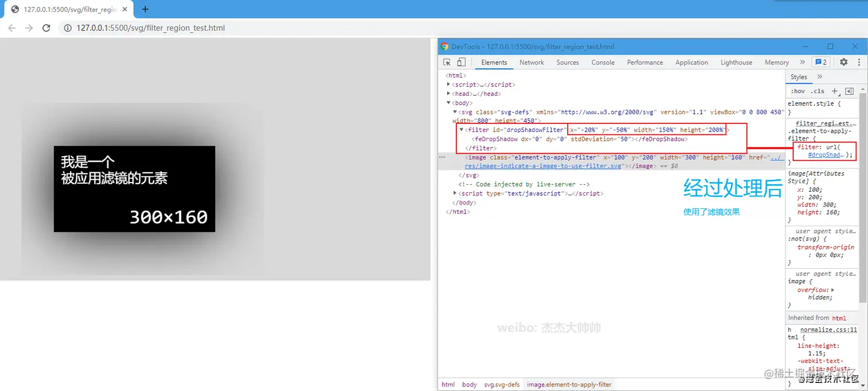View site information icon in address bar
The width and height of the screenshot is (868, 391).
pos(67,28)
